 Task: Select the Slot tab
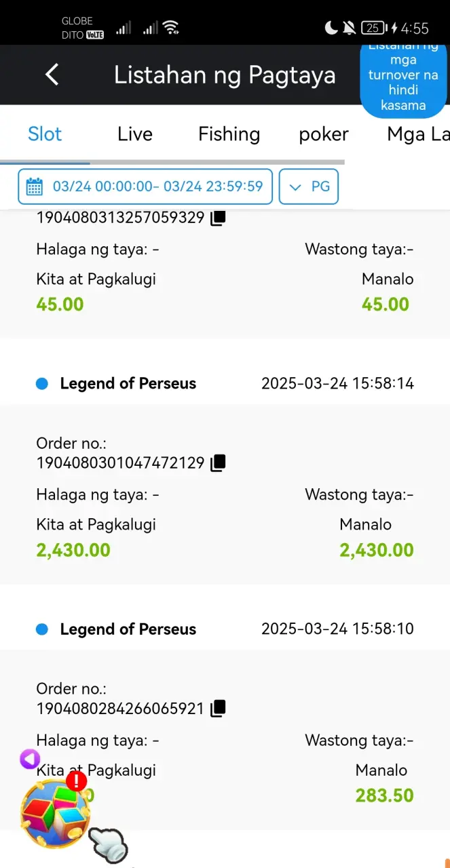click(x=45, y=134)
